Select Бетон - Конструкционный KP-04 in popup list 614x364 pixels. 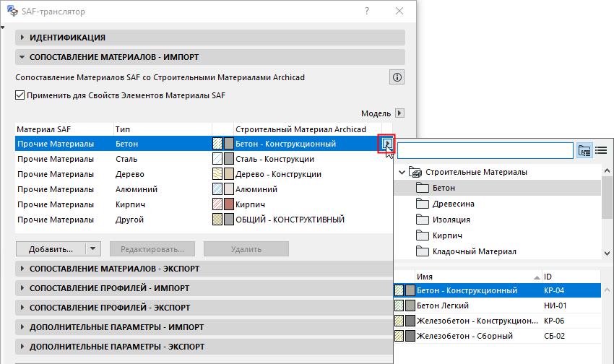pyautogui.click(x=497, y=290)
